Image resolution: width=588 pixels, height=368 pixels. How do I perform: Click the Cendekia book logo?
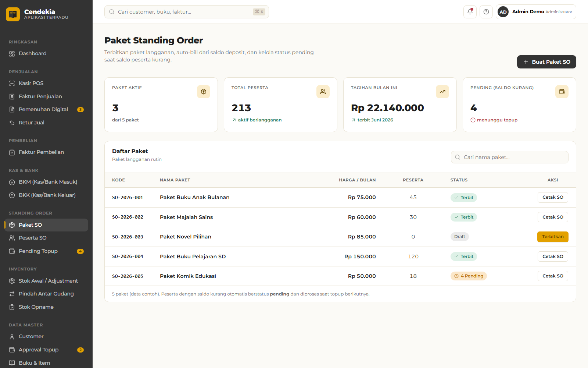pos(13,14)
